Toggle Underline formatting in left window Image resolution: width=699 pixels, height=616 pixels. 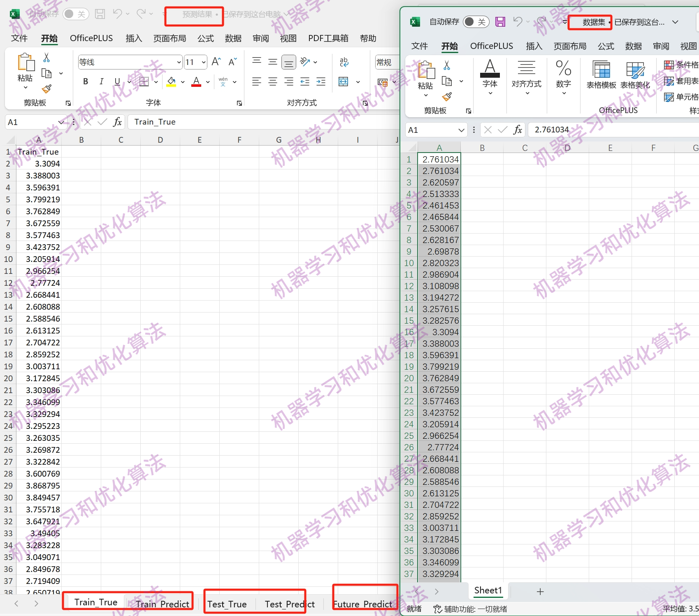coord(117,81)
